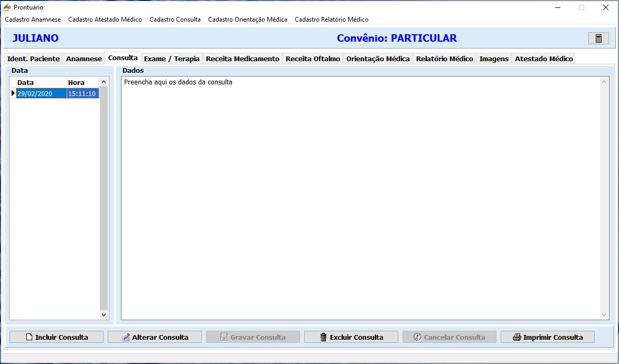Image resolution: width=619 pixels, height=364 pixels.
Task: Switch to the Anamnese tab
Action: (83, 59)
